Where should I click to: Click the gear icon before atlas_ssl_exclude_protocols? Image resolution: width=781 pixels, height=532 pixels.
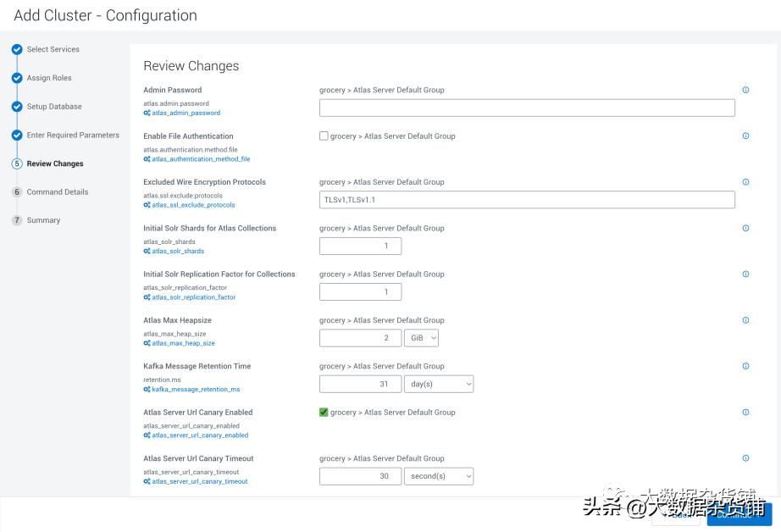[147, 204]
